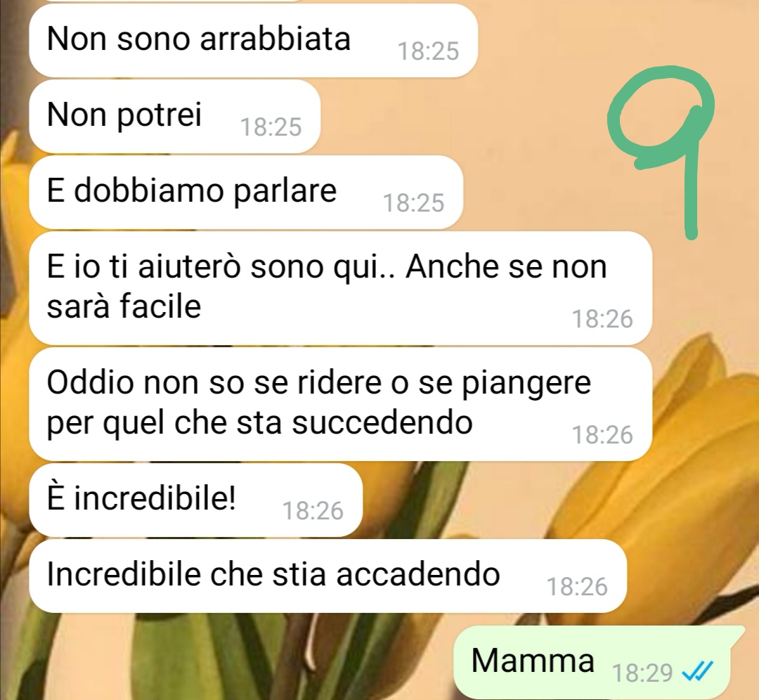The width and height of the screenshot is (759, 700).
Task: Tap message "E io ti aiuterò sono qui"
Action: click(x=340, y=288)
